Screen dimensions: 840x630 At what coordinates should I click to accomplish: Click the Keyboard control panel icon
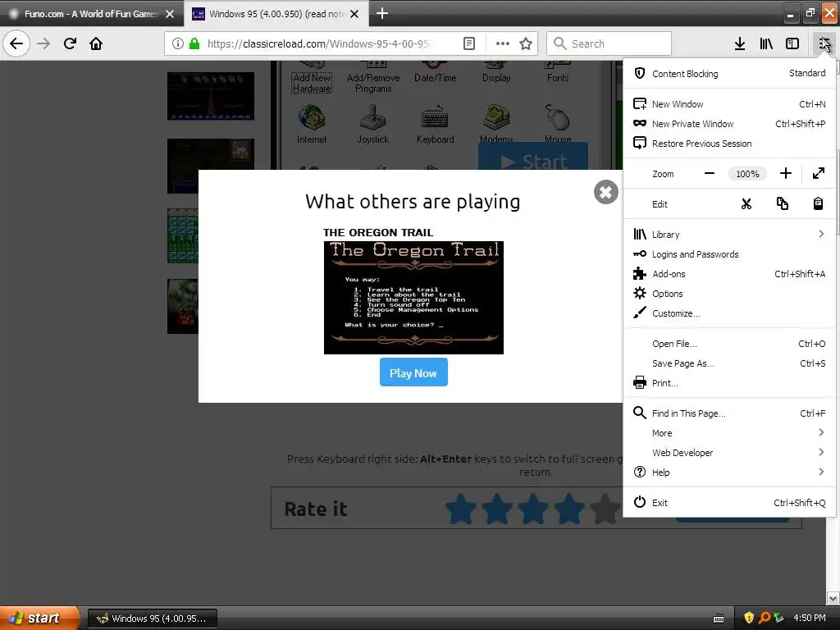[435, 125]
